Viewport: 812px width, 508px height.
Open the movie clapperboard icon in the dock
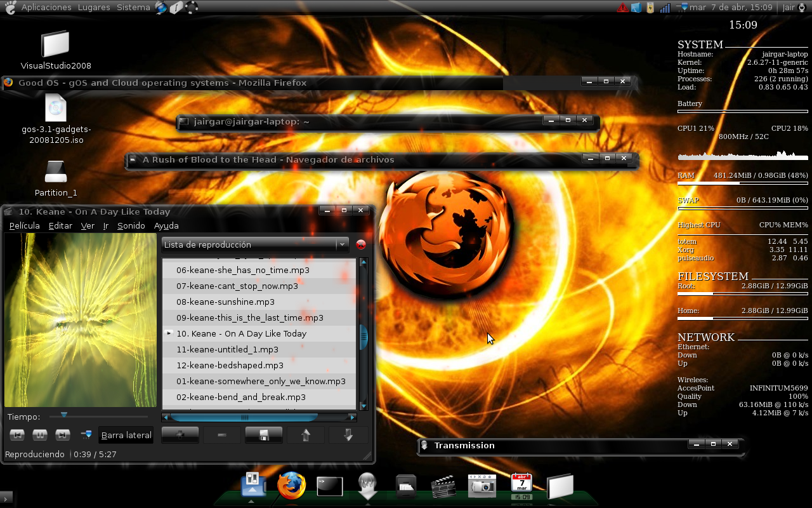443,486
